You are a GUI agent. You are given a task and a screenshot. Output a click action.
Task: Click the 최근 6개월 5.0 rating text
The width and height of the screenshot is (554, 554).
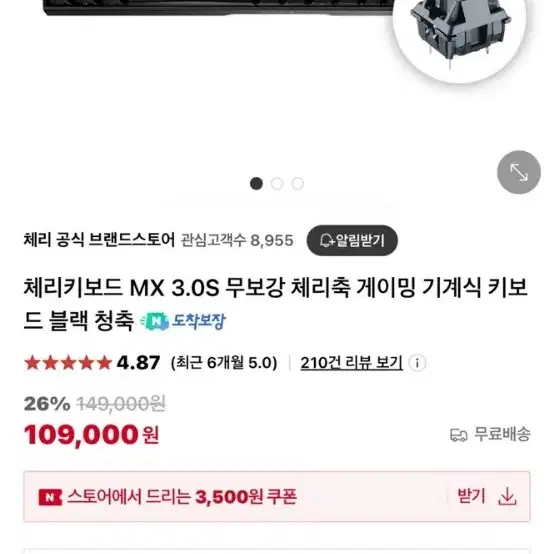click(224, 363)
